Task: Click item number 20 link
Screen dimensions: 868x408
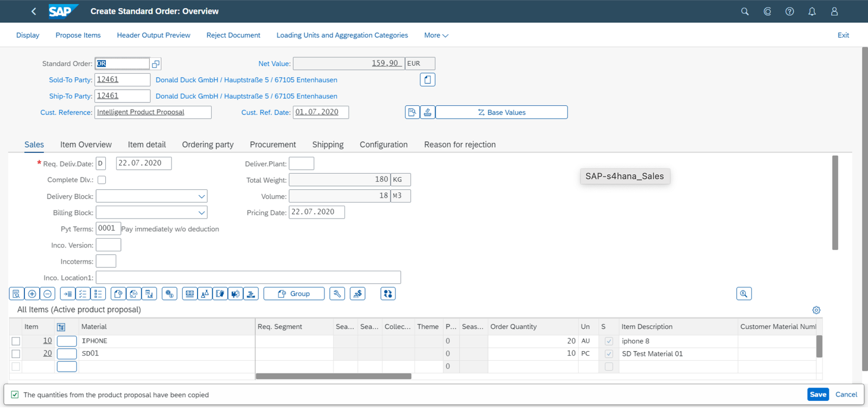Action: click(x=48, y=353)
